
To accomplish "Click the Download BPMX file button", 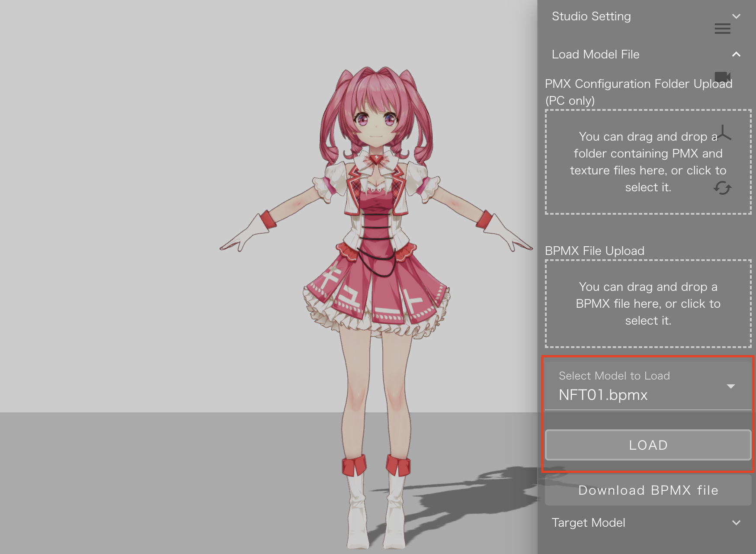I will tap(648, 490).
